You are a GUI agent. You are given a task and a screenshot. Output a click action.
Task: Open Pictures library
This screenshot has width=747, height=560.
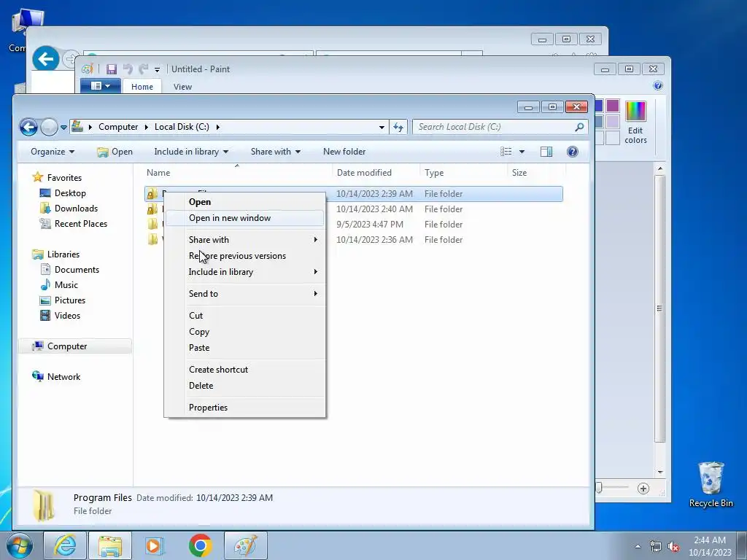pos(63,300)
